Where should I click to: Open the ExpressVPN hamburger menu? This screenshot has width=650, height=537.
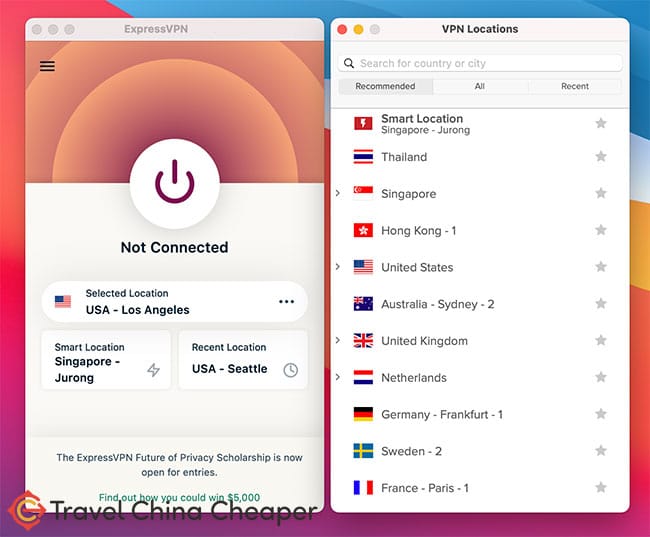47,66
